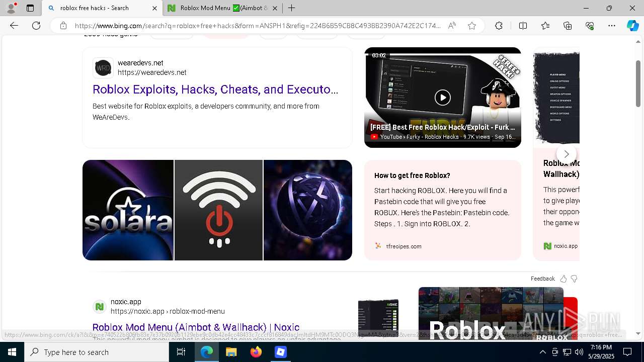
Task: Open Browser essentials heart icon
Action: click(590, 26)
